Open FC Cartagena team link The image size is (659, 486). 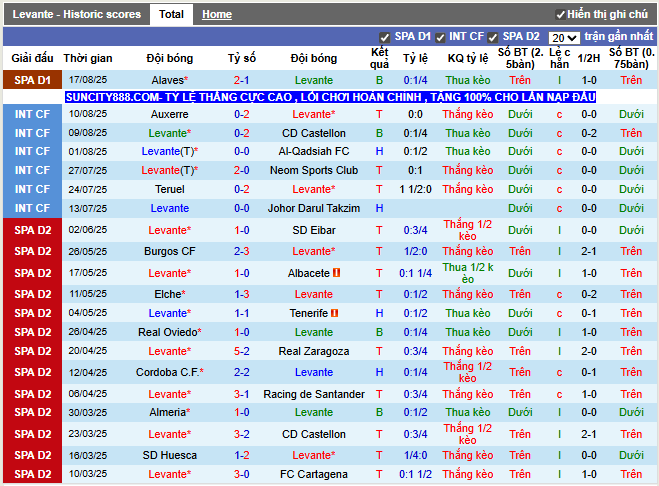314,474
